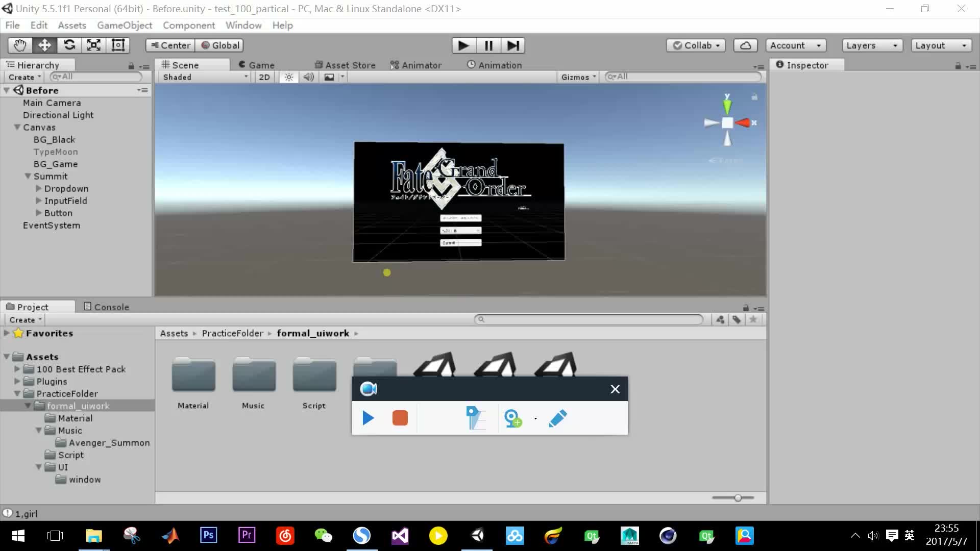Switch to the Console tab
980x551 pixels.
(x=111, y=306)
